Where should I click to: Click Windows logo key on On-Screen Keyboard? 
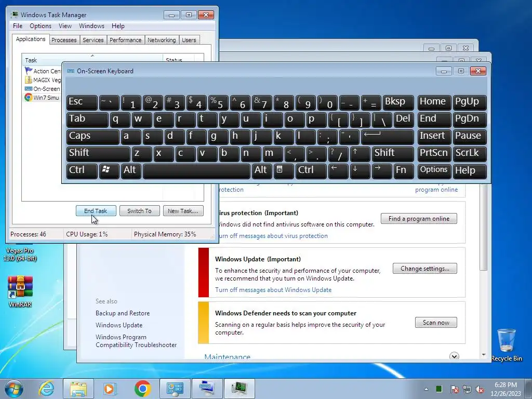[109, 170]
